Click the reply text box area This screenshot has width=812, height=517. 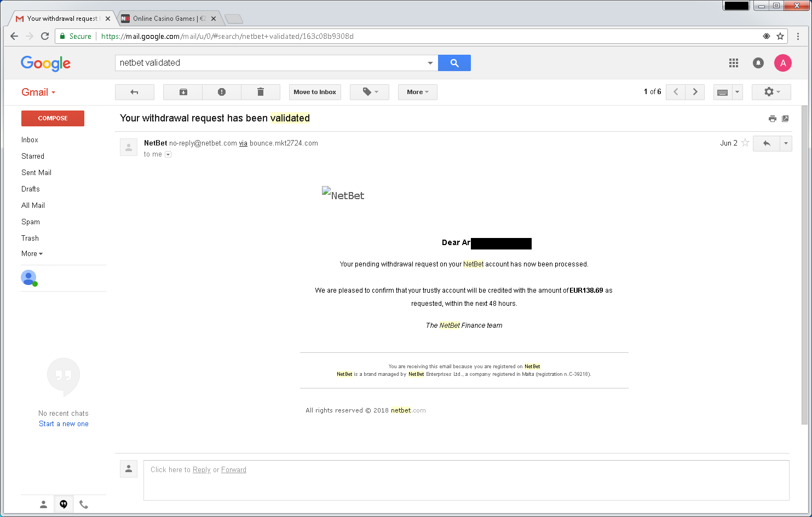coord(467,480)
